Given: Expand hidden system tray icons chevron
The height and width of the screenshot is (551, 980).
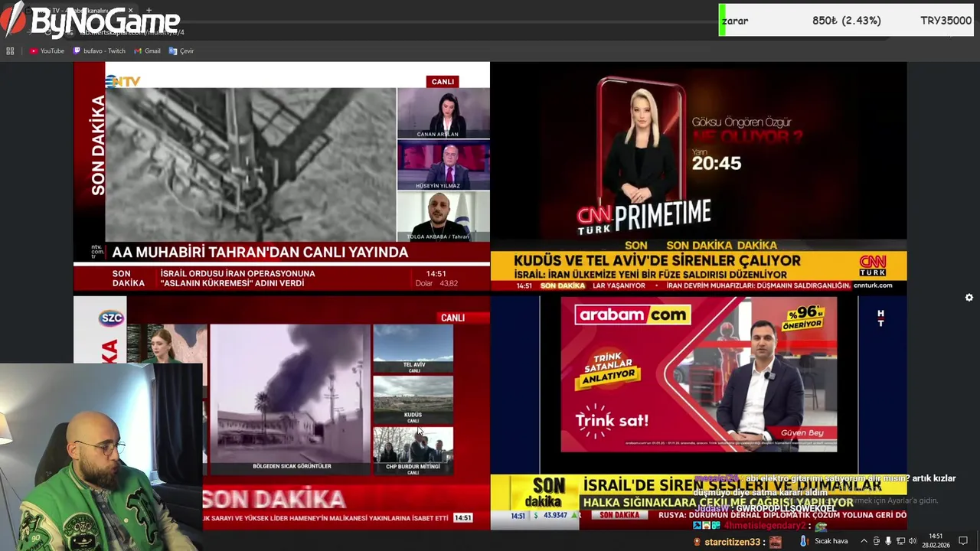Looking at the screenshot, I should [x=864, y=541].
